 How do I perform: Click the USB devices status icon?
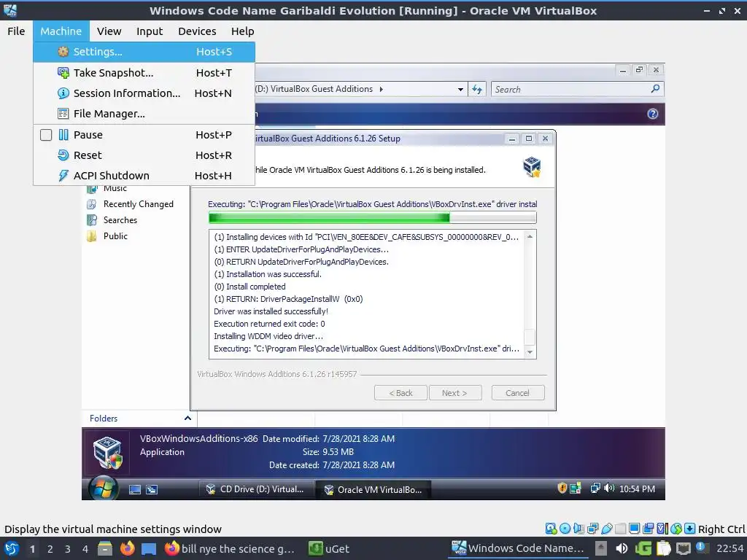(606, 529)
